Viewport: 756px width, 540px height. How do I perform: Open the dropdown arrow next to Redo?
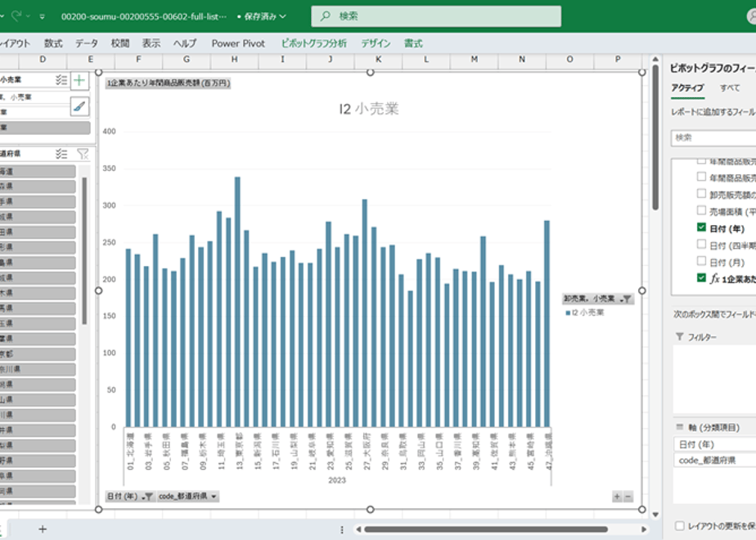tap(28, 16)
